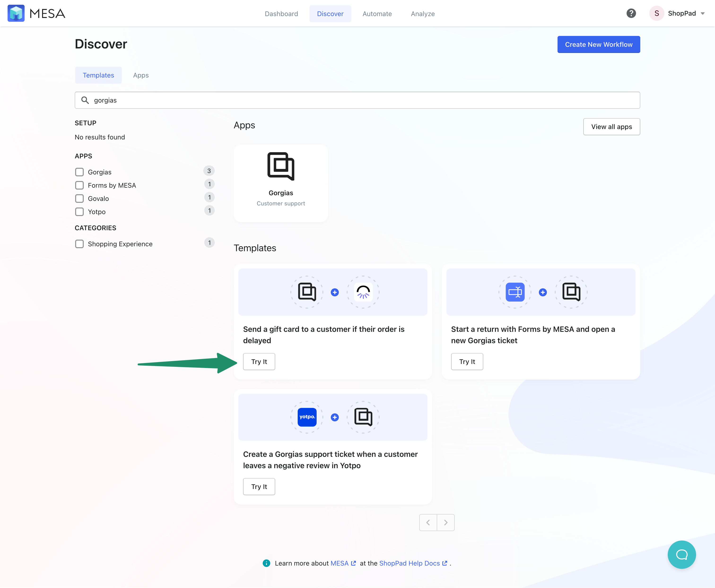Open the Gorgias app card icon
The width and height of the screenshot is (715, 588).
pos(281,166)
